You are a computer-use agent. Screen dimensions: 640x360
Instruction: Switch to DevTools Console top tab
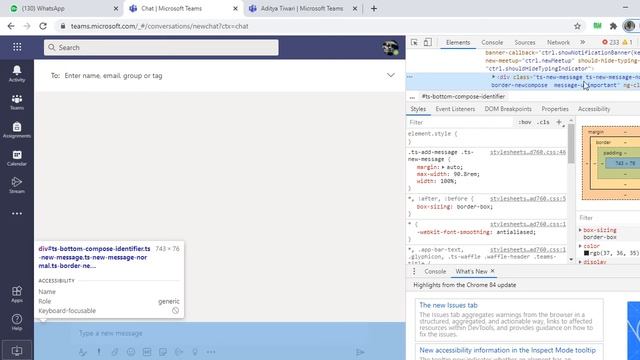tap(492, 42)
